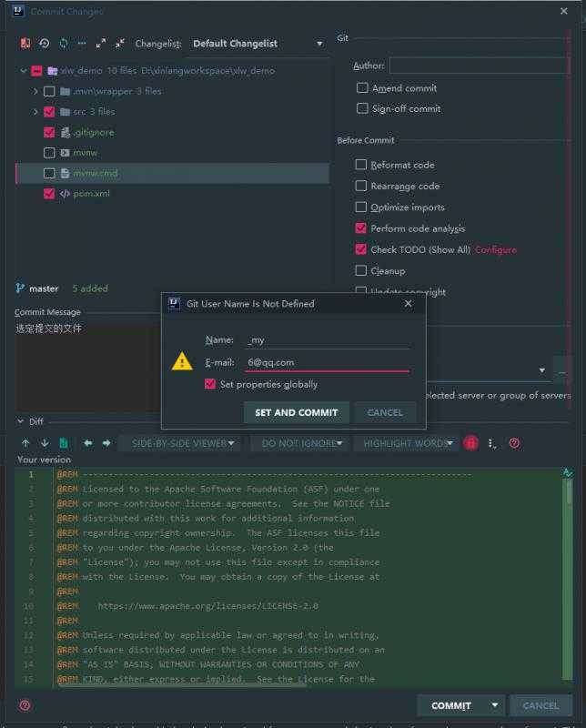The image size is (586, 728).
Task: Enable the Reformat code option
Action: [361, 165]
